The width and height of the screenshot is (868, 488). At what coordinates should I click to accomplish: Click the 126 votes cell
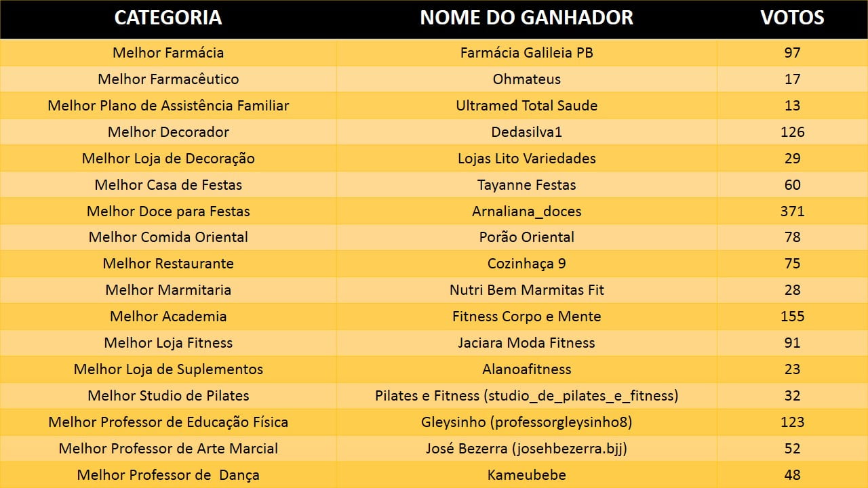(792, 132)
